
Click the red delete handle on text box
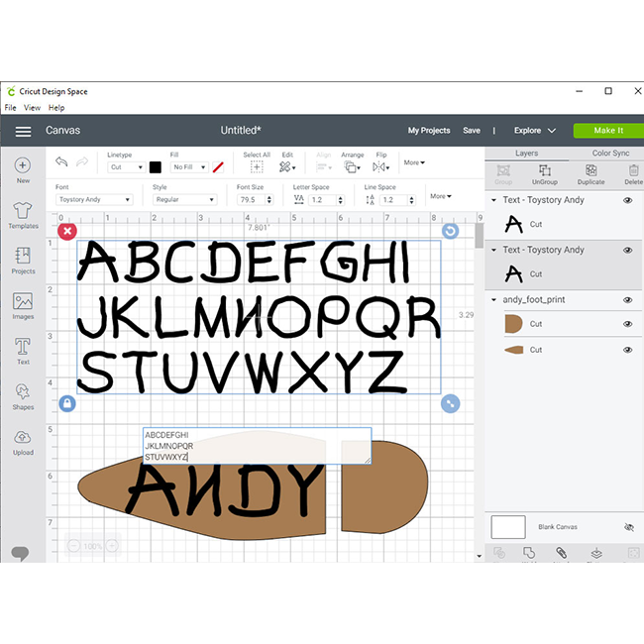tap(67, 231)
